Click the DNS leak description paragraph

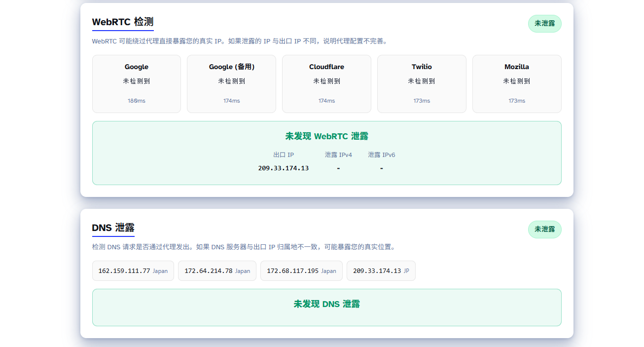244,247
